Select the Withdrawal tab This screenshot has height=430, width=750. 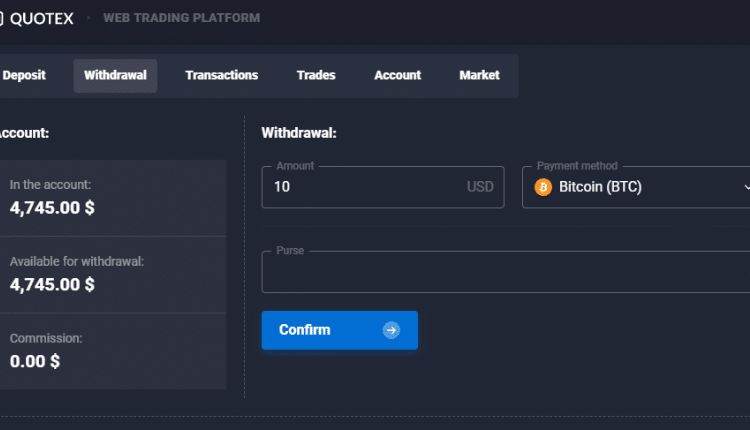115,75
